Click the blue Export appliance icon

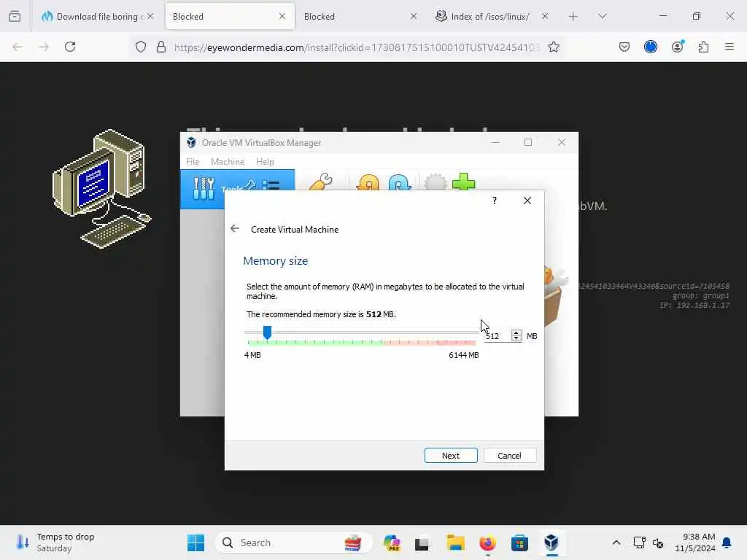click(x=400, y=182)
